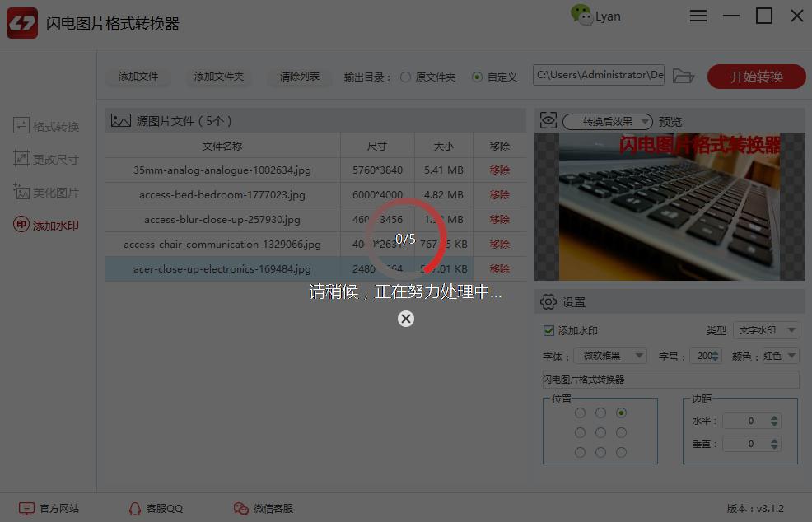812x522 pixels.
Task: Open the browse output folder icon
Action: (x=683, y=76)
